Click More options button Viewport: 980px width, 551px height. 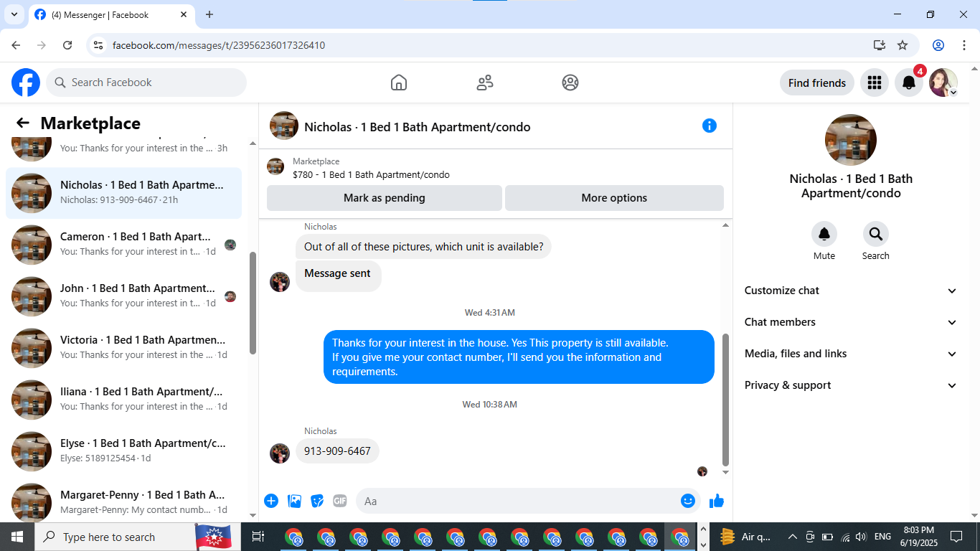[x=614, y=198]
